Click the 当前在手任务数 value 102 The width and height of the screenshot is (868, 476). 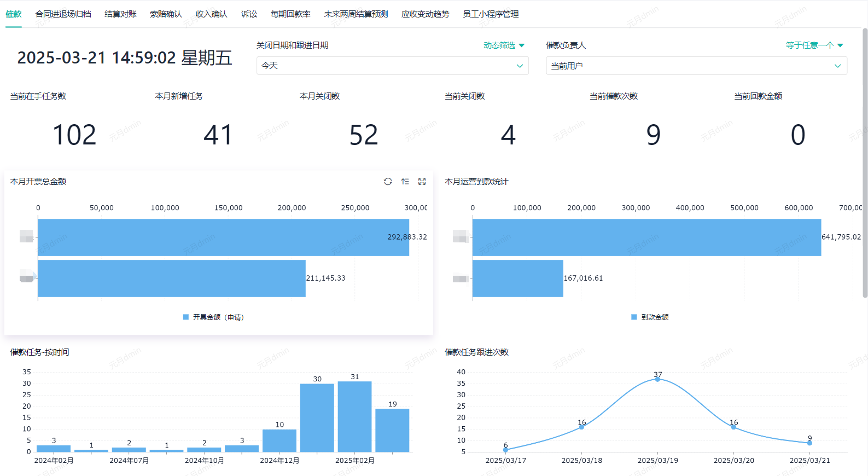point(74,135)
